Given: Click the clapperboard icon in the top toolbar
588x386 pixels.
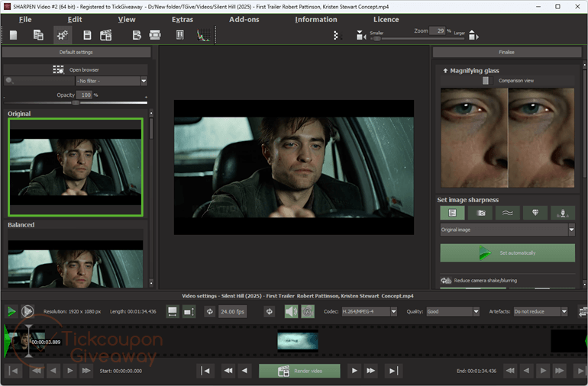Looking at the screenshot, I should 105,35.
